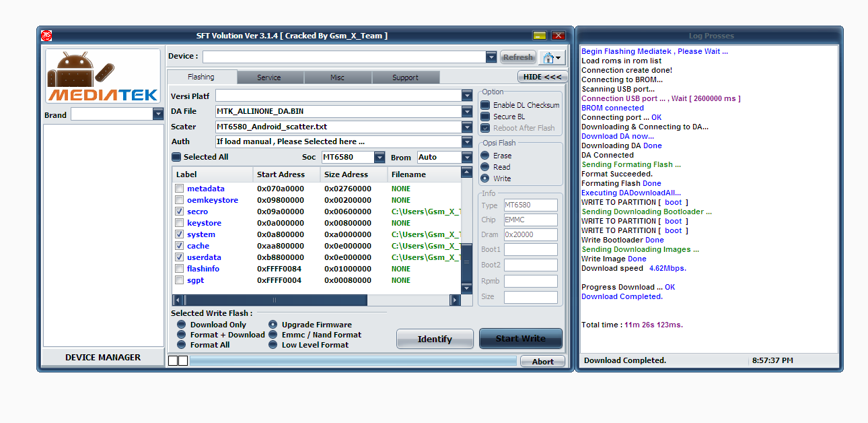The height and width of the screenshot is (423, 868).
Task: Choose Format + Download flash mode
Action: 182,335
